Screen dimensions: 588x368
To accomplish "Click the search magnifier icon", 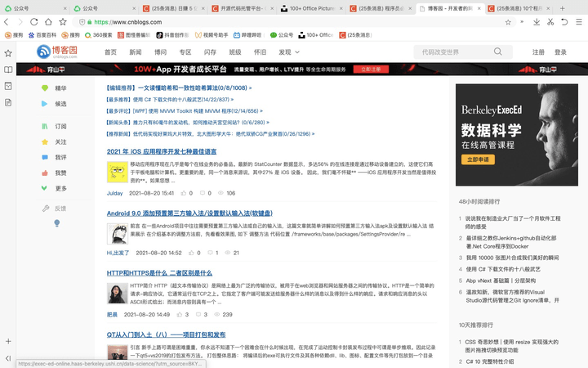I will [497, 52].
